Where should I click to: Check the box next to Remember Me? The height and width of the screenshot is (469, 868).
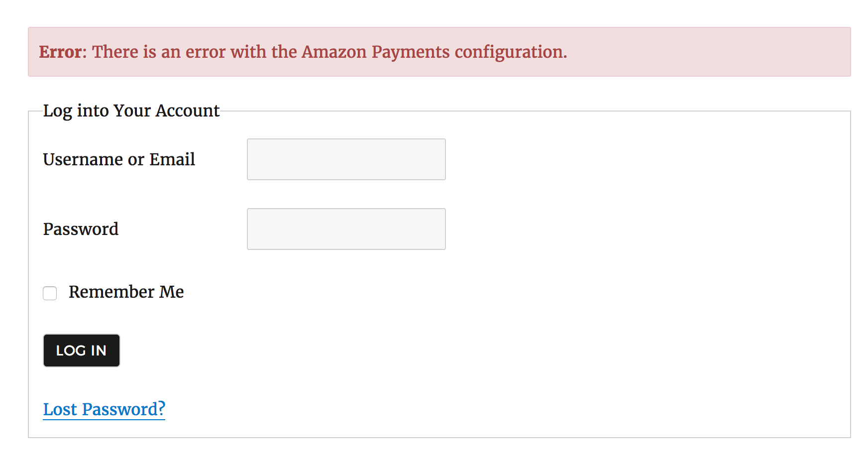pos(50,294)
